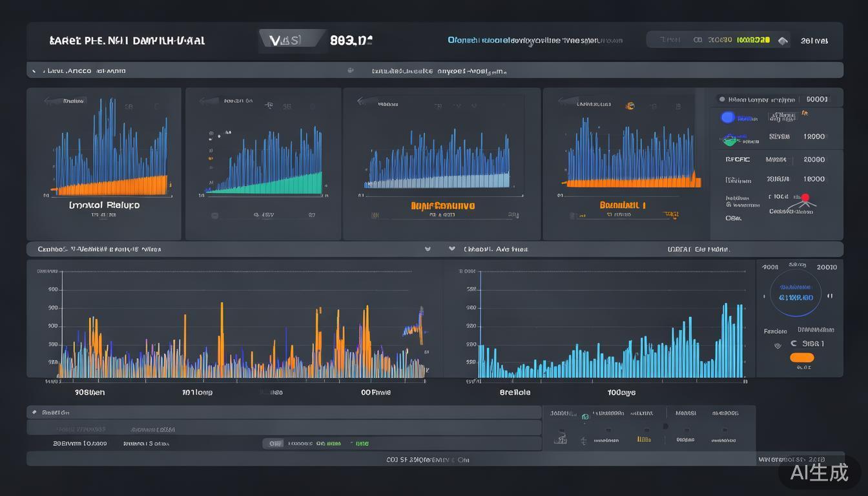Expand the chevron at the right of the lower-left section bar
The width and height of the screenshot is (868, 496).
pos(427,249)
